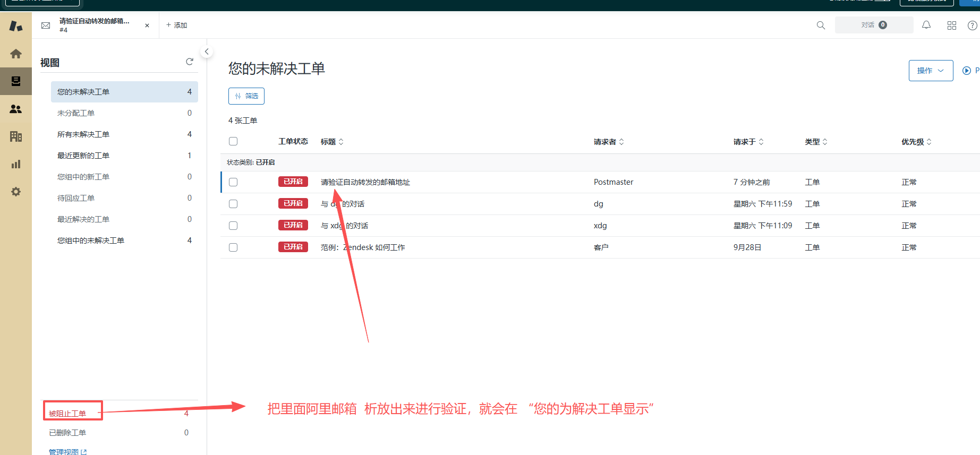Switch to the 所有未解决工单 view

[x=83, y=134]
